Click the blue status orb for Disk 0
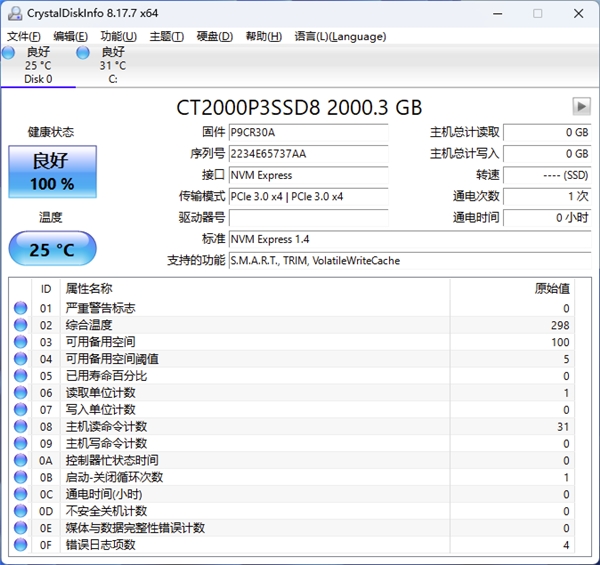The height and width of the screenshot is (565, 600). coord(8,52)
